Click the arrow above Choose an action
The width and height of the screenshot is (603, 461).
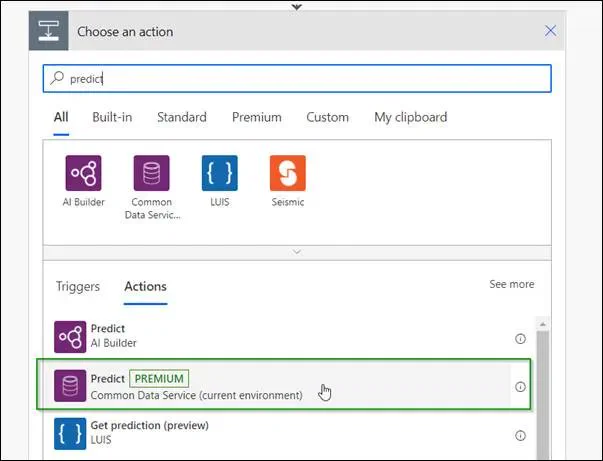tap(297, 7)
